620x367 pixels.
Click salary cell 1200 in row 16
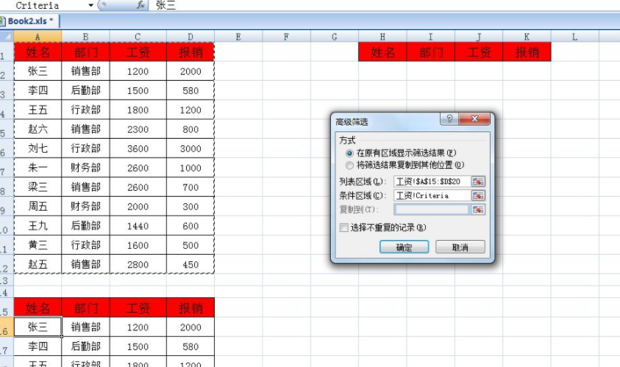point(138,327)
